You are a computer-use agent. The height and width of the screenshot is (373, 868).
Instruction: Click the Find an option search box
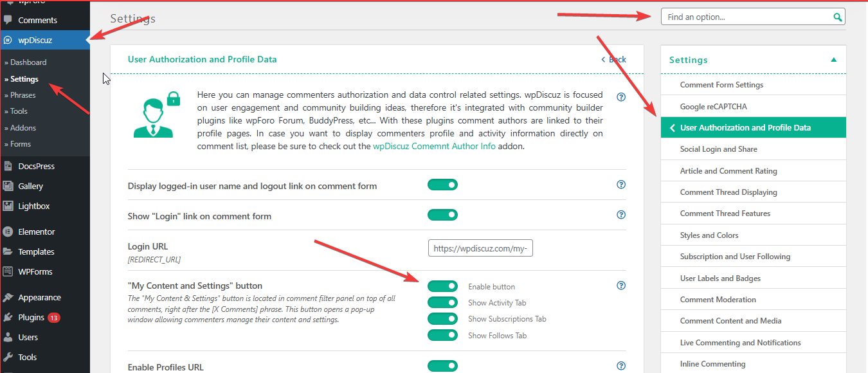tap(746, 17)
